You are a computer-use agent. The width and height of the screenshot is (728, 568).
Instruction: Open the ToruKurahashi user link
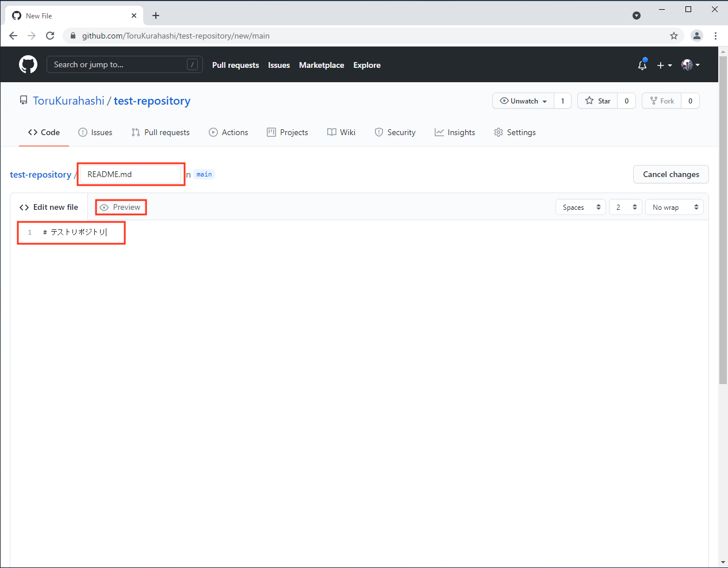pos(68,101)
